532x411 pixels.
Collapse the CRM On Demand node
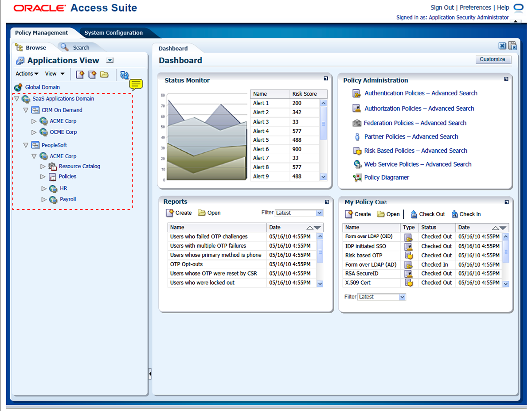[26, 110]
